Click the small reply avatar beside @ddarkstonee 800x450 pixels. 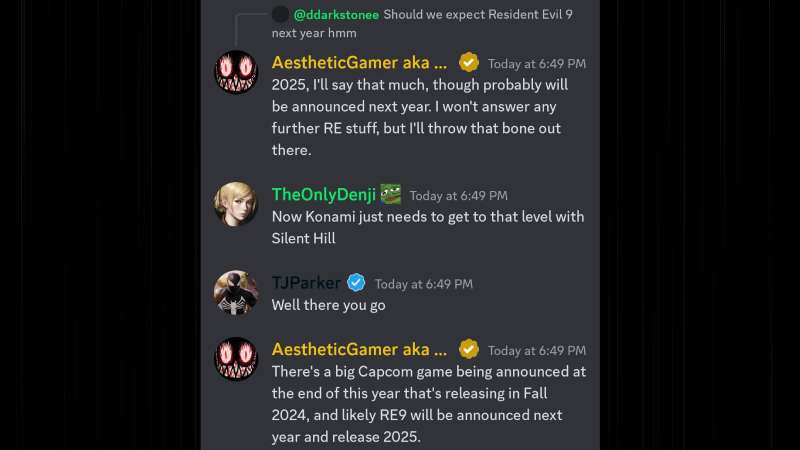tap(281, 14)
